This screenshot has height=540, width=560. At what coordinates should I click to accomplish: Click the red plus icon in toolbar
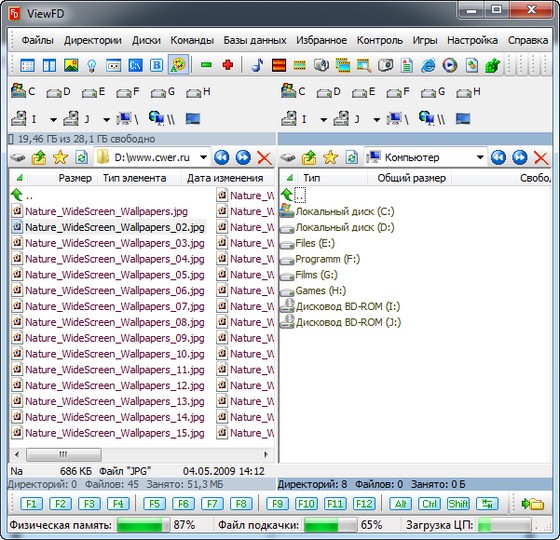[x=228, y=65]
